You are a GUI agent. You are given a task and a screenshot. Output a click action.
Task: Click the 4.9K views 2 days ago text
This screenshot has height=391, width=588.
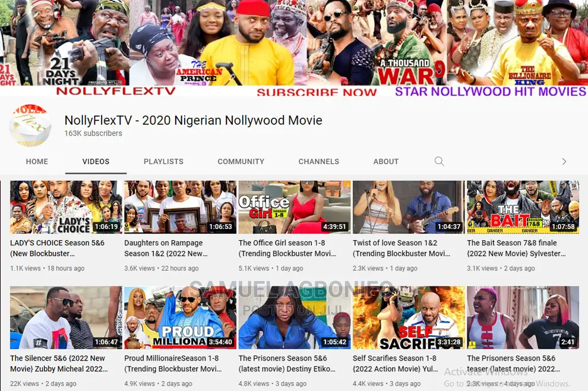coord(158,383)
